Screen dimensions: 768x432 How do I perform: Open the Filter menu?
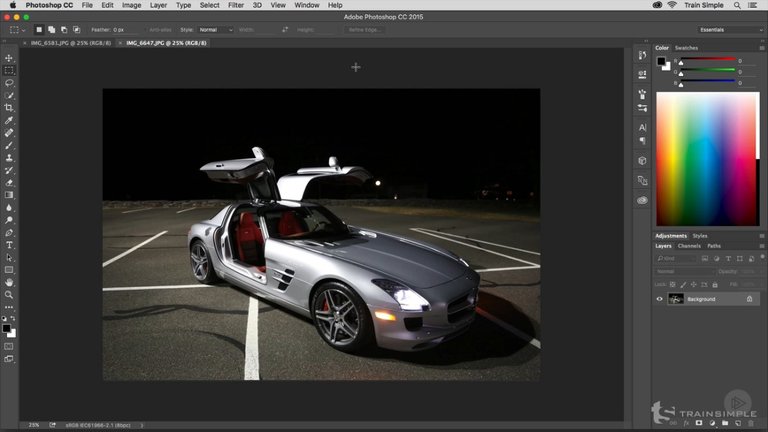[x=235, y=5]
